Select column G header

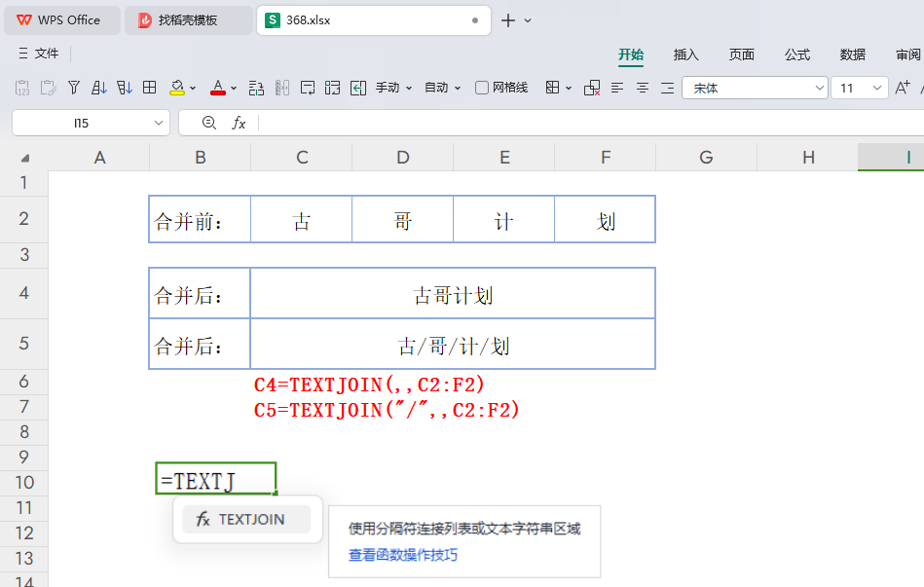coord(706,158)
